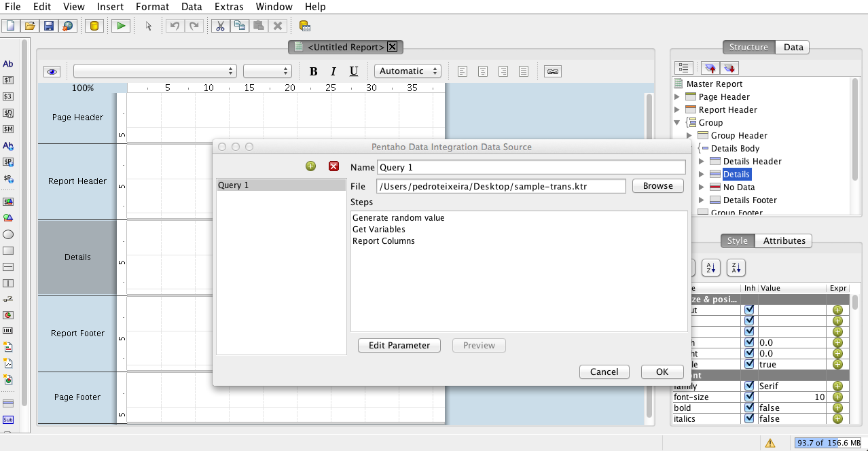Screen dimensions: 868x451
Task: Click the Browse button
Action: pos(658,186)
